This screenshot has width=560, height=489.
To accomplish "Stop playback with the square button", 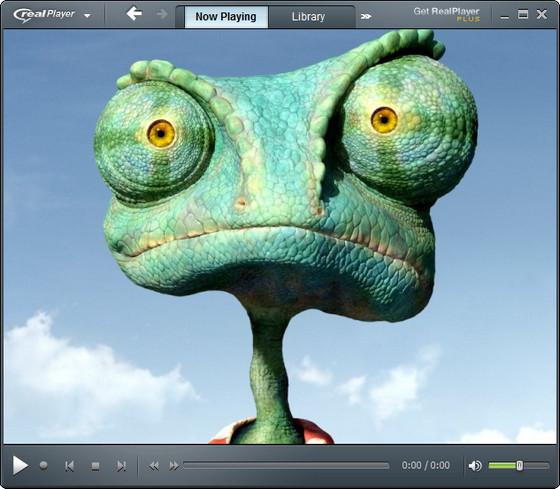I will 95,466.
